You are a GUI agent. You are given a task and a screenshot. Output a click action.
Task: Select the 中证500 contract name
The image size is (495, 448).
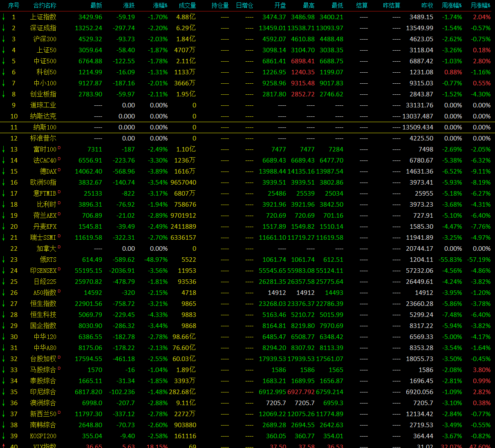45,61
